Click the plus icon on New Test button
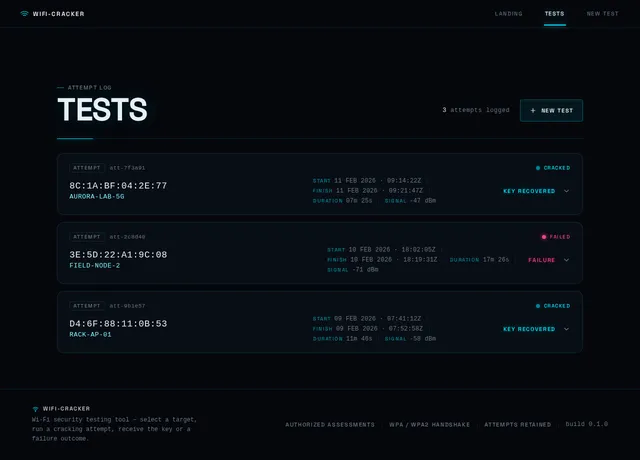The image size is (640, 460). [533, 111]
